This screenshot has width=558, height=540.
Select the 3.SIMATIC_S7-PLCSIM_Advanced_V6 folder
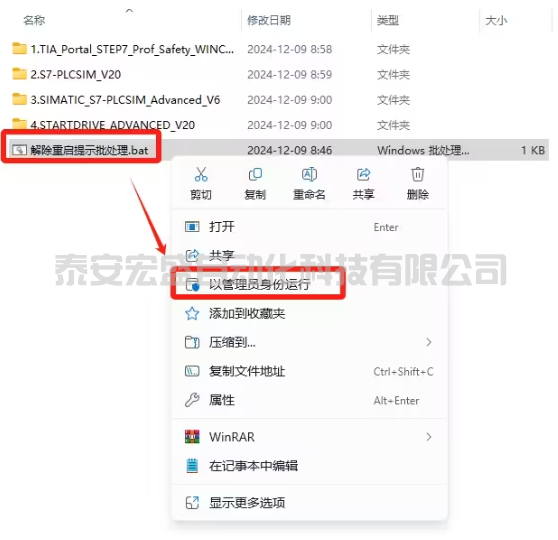[125, 100]
